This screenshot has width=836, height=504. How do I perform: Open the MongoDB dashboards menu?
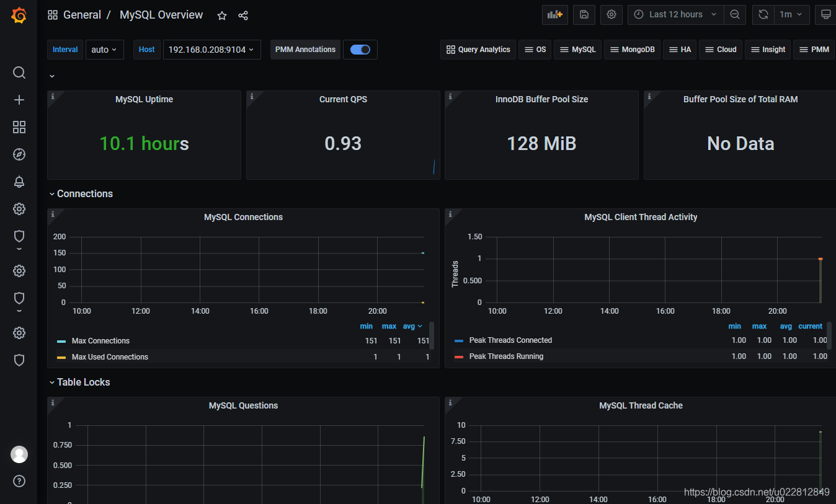point(632,50)
